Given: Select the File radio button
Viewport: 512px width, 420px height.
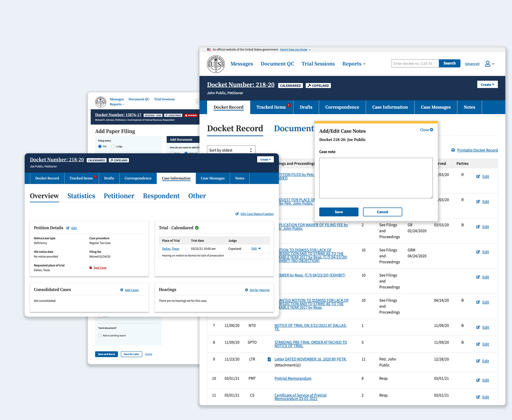Looking at the screenshot, I should 100,146.
